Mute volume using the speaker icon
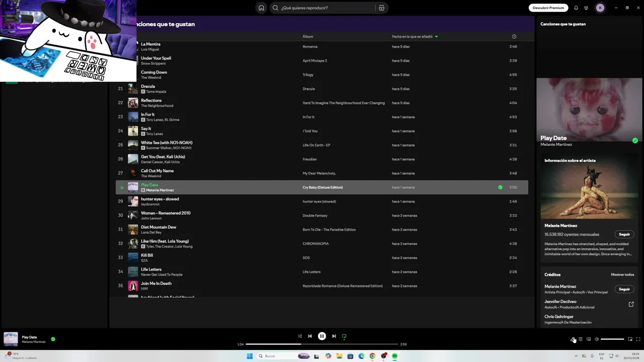This screenshot has width=644, height=362. [597, 339]
